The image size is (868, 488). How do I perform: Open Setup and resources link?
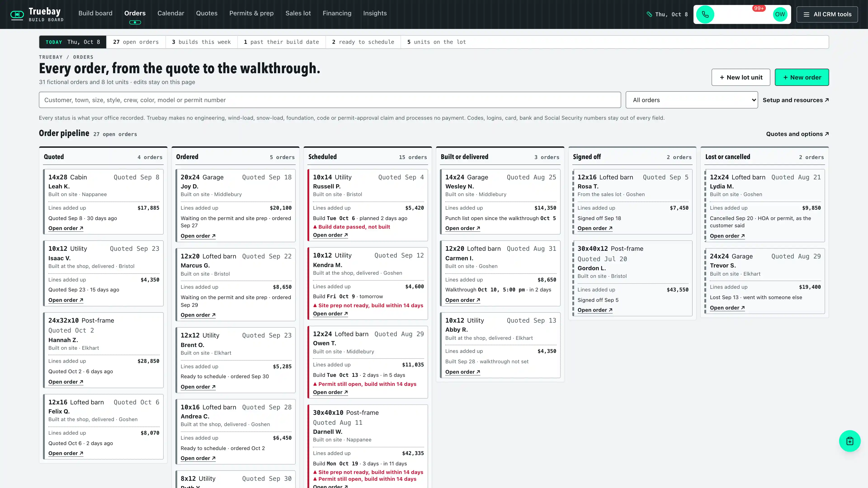pos(796,100)
